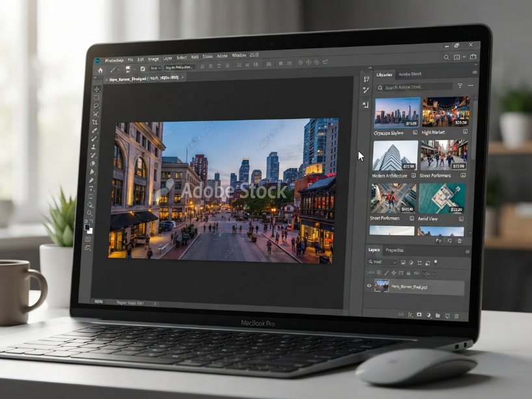Switch to the Properties tab
The image size is (532, 399).
pos(395,250)
